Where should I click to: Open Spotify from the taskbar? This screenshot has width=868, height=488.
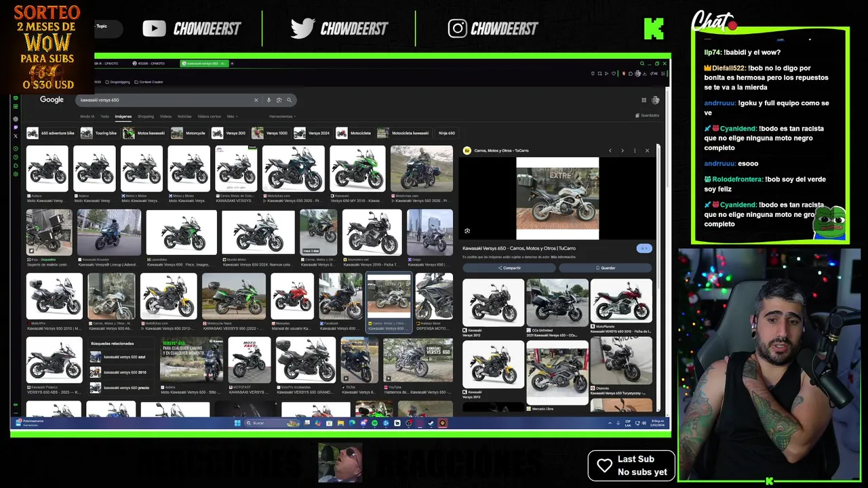[374, 423]
